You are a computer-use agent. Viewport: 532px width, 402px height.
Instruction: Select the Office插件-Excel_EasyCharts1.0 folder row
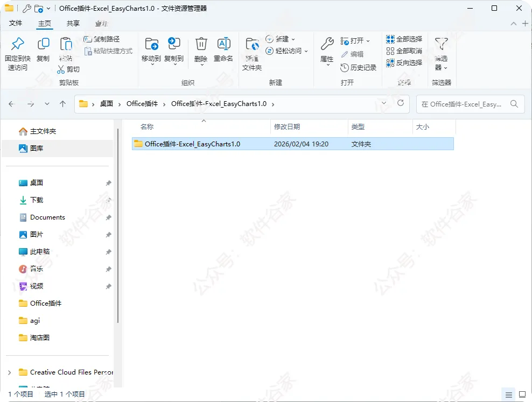pos(293,144)
